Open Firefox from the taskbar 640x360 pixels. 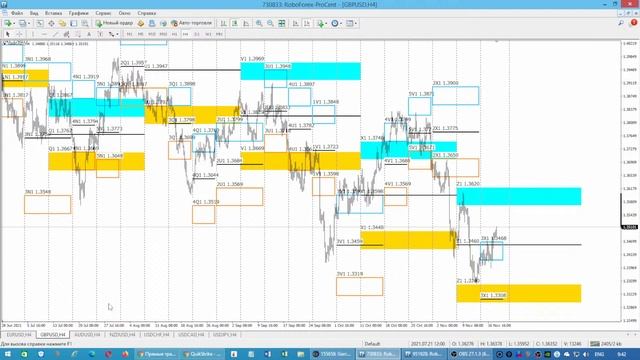[x=125, y=354]
